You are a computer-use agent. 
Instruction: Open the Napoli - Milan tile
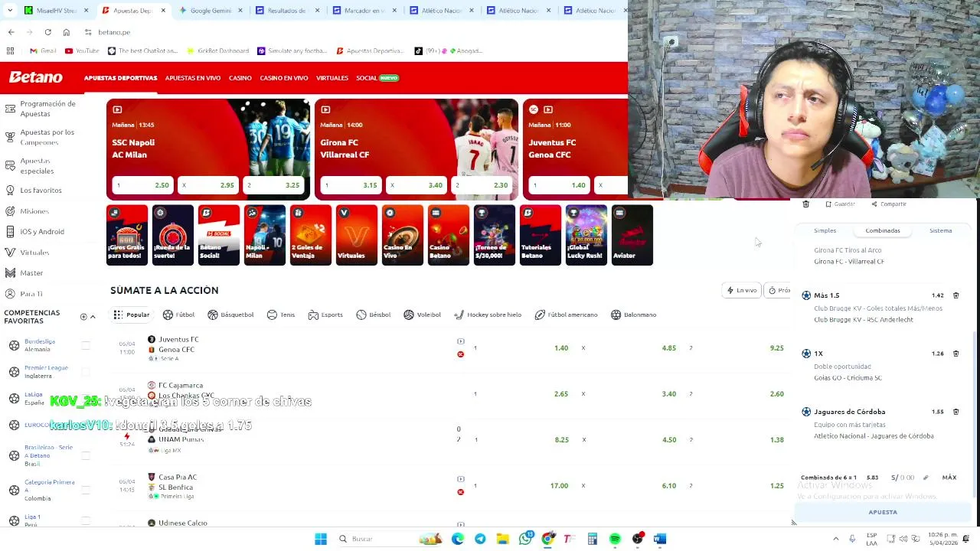265,235
